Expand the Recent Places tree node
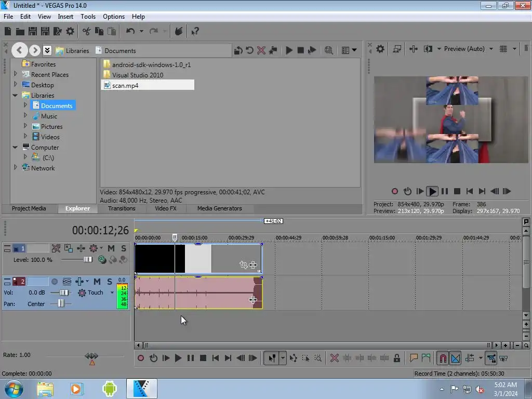 [15, 74]
